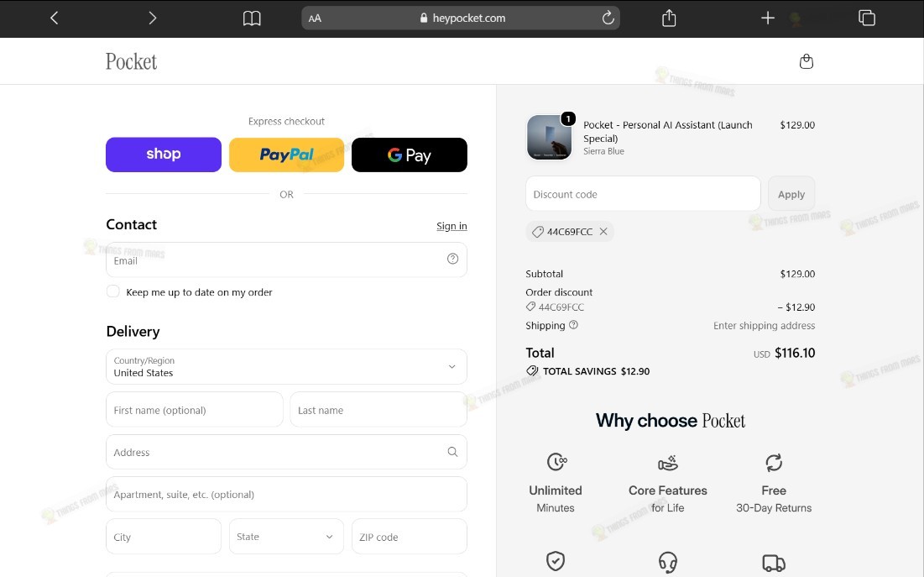
Task: Pay with G Pay express checkout button
Action: [x=410, y=155]
